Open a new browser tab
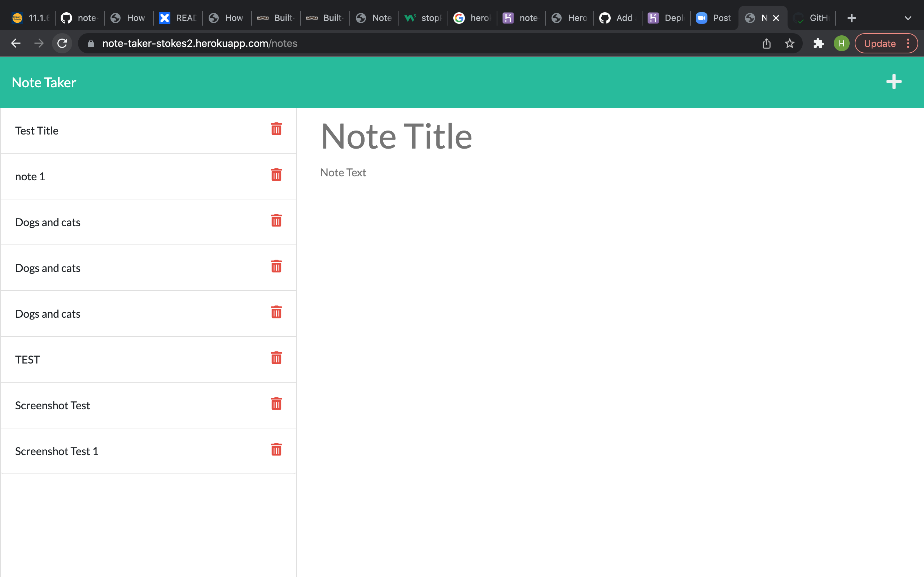The width and height of the screenshot is (924, 577). [851, 18]
